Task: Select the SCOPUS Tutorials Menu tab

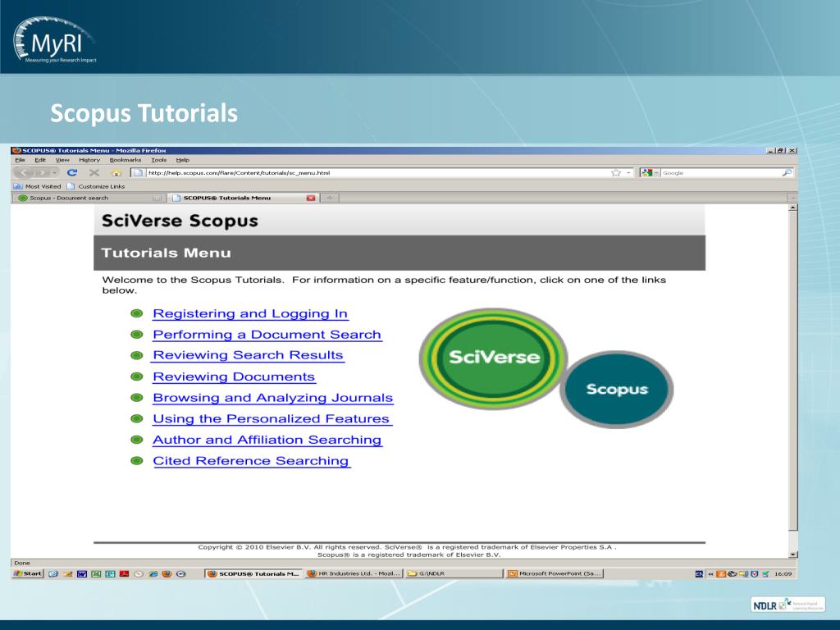Action: tap(244, 198)
